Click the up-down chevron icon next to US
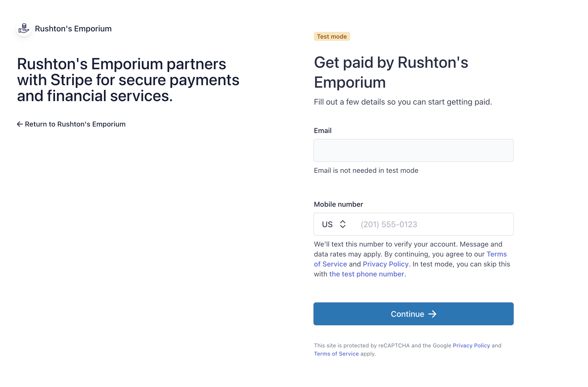 pyautogui.click(x=343, y=224)
